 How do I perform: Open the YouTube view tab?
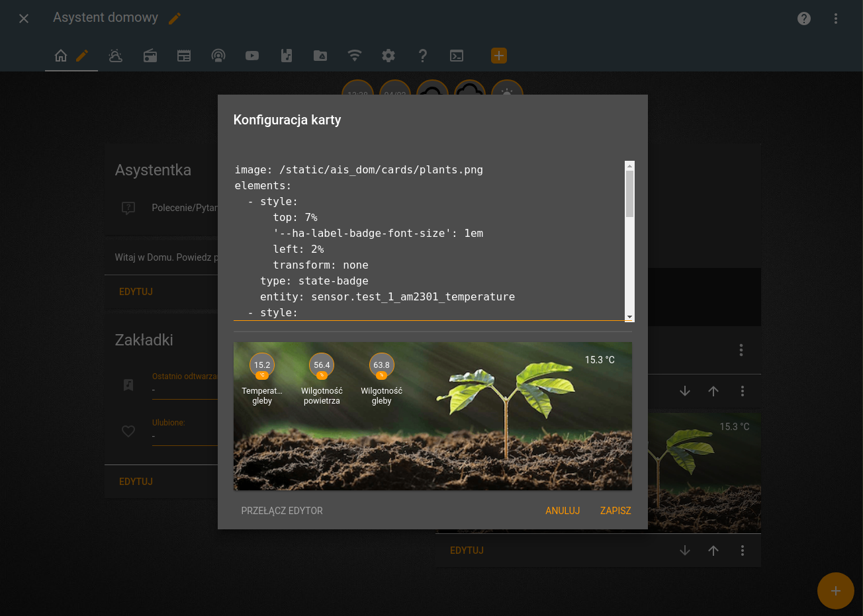tap(252, 56)
